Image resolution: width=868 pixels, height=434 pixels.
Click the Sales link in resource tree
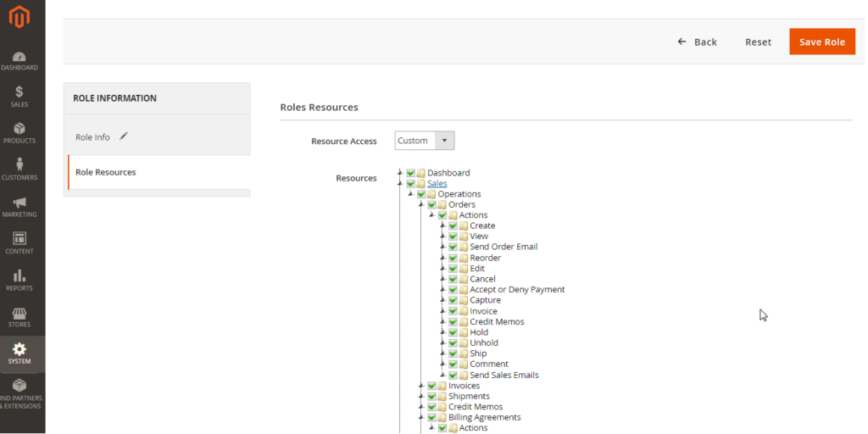(437, 183)
